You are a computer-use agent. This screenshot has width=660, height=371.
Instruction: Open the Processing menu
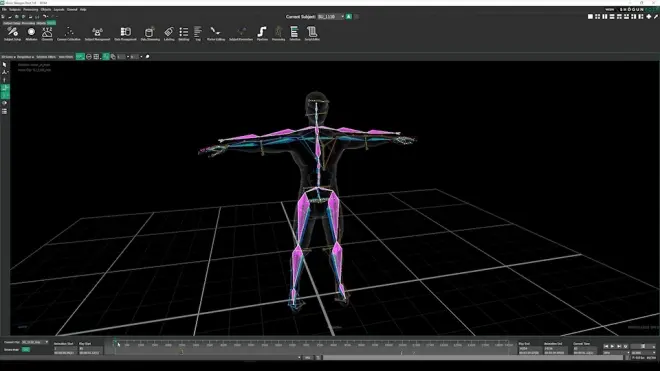30,9
